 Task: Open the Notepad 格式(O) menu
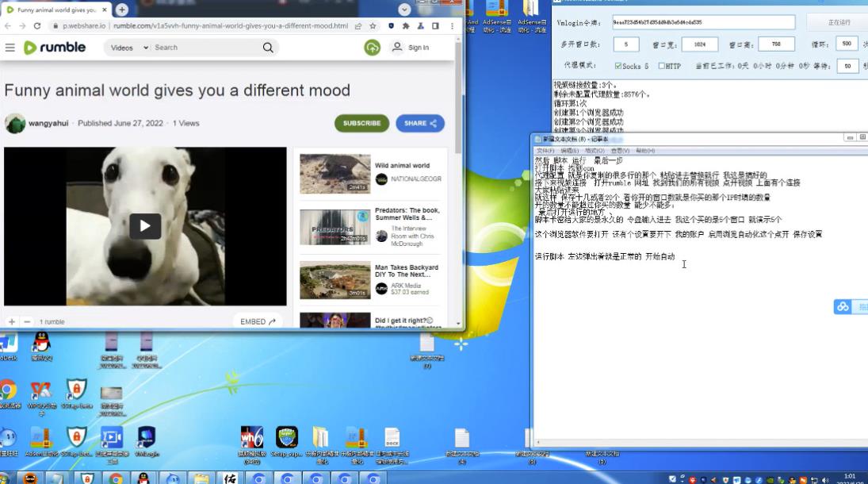pos(595,151)
